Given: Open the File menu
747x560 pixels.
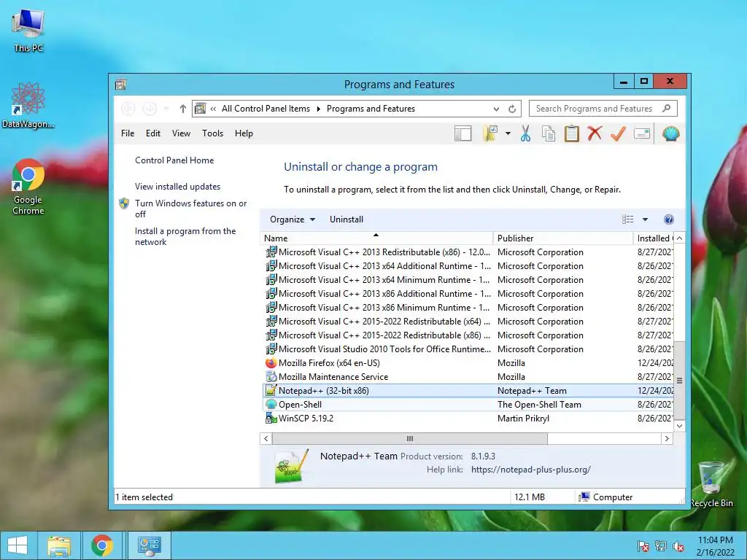Looking at the screenshot, I should (x=128, y=133).
